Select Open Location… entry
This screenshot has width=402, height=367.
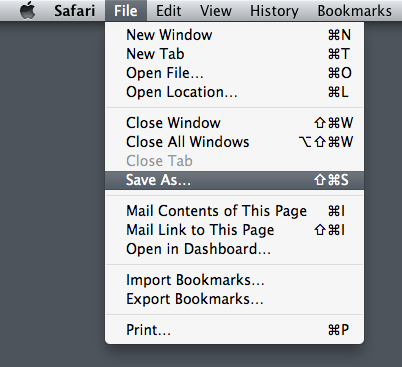click(234, 92)
